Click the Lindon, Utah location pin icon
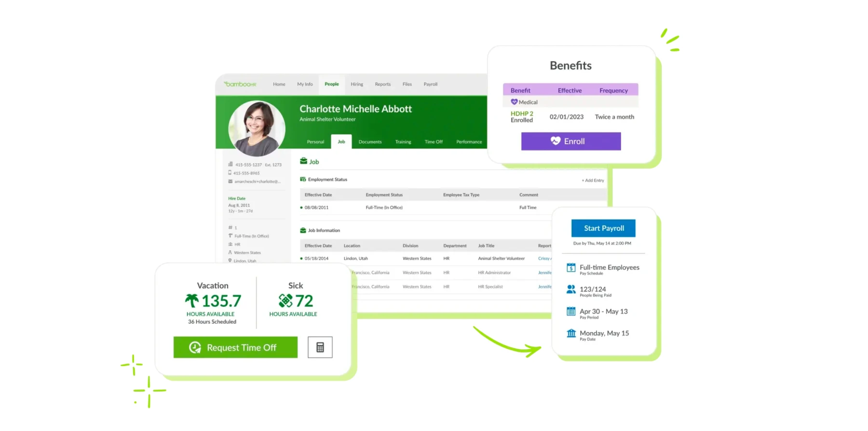 [x=230, y=260]
